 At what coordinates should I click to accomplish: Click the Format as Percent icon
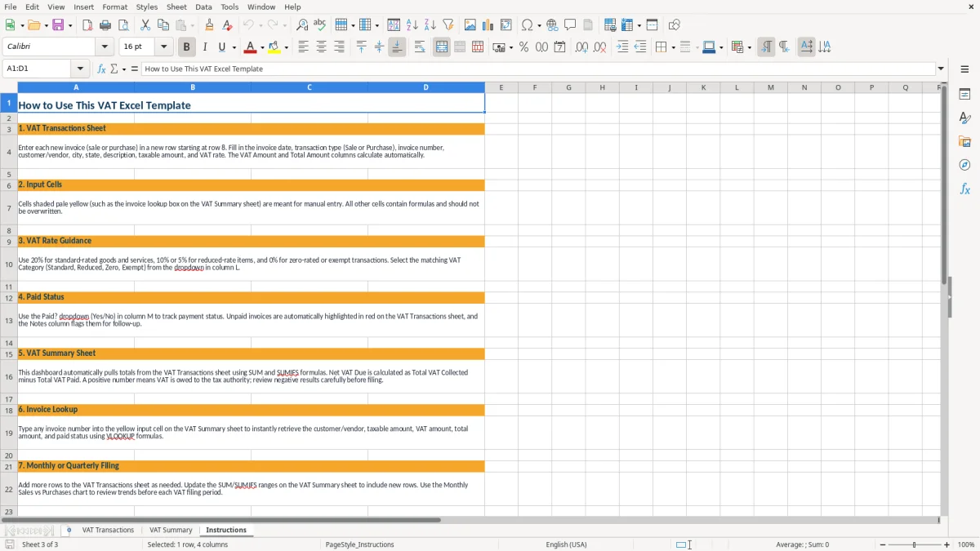click(523, 47)
